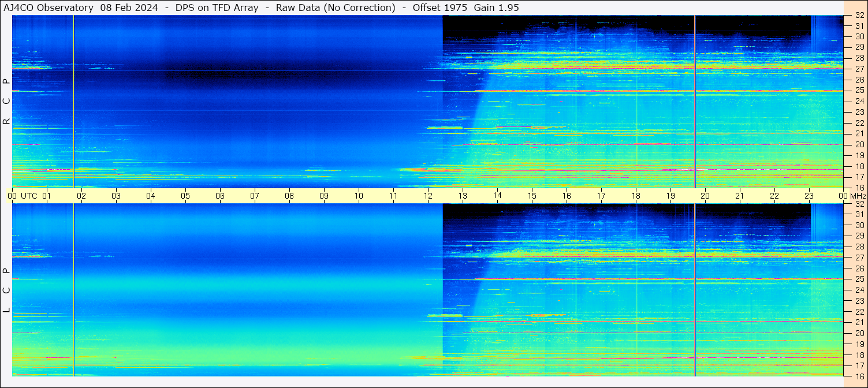
Task: Click the 13 hour mark on UTC axis
Action: (x=463, y=196)
